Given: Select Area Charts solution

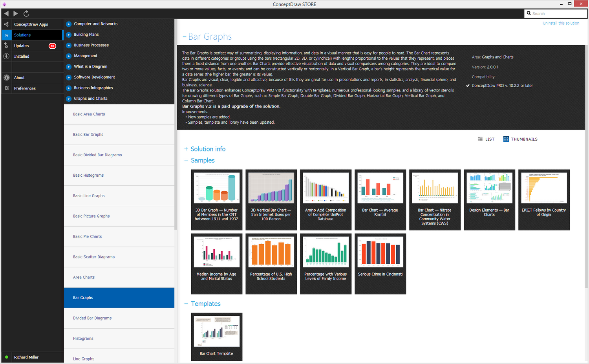Looking at the screenshot, I should 119,278.
